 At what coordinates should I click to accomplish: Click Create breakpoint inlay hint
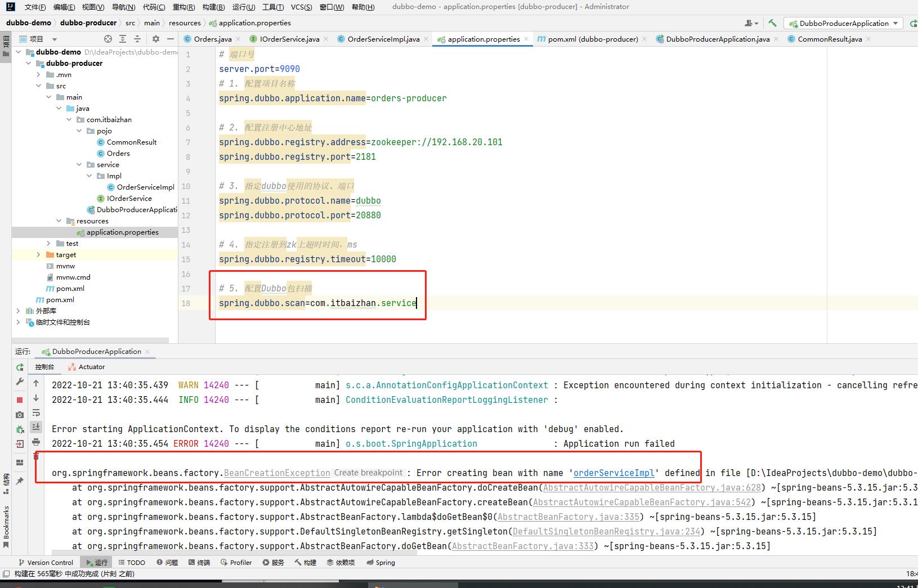(x=369, y=473)
